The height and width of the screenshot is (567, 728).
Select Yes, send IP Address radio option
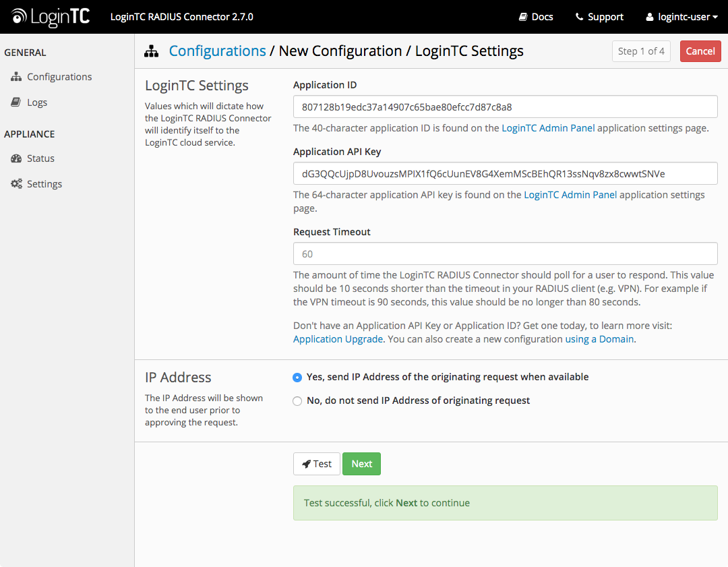[297, 378]
